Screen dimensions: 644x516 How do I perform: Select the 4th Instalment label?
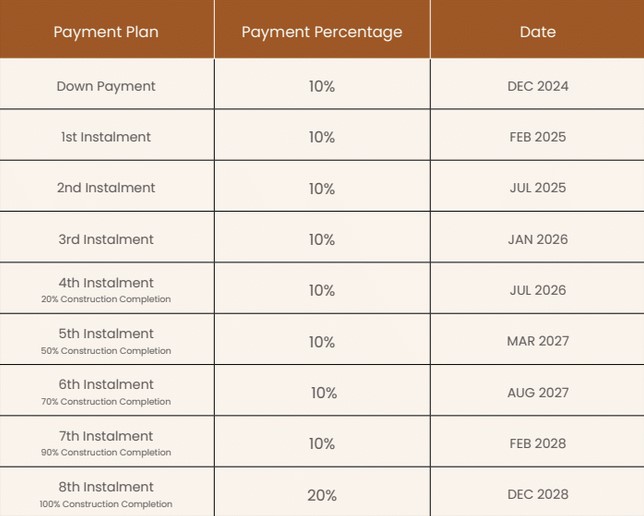coord(106,283)
